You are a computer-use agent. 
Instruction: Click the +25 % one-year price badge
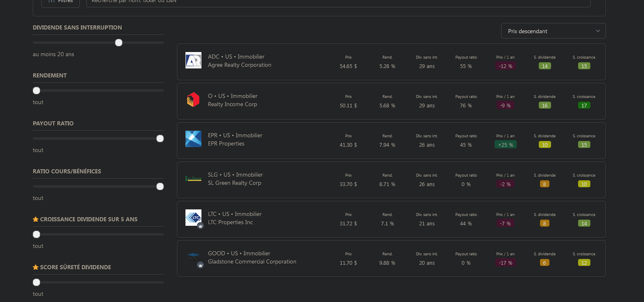point(506,145)
